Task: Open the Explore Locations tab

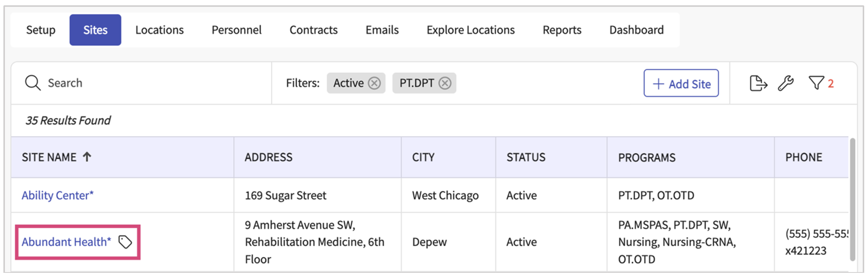Action: tap(470, 30)
